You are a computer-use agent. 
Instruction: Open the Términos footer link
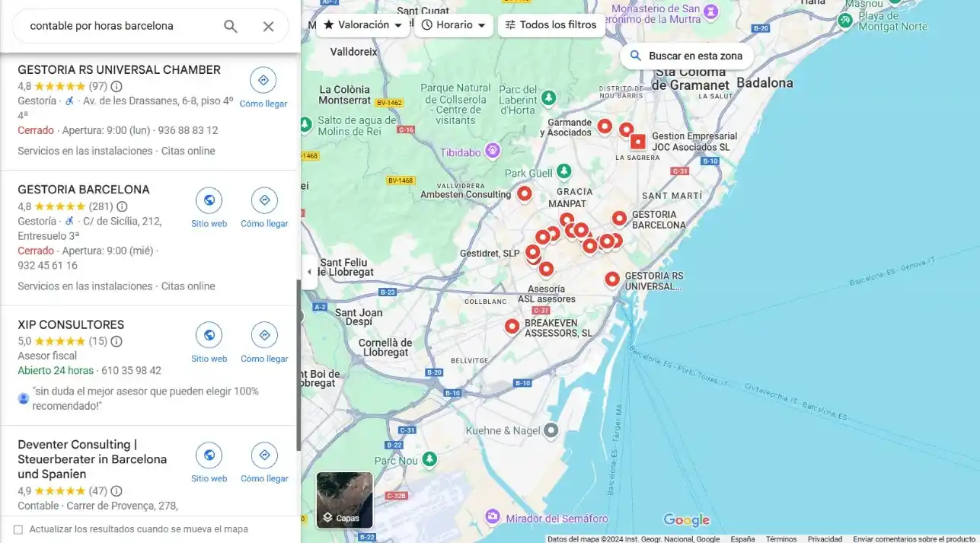coord(781,538)
